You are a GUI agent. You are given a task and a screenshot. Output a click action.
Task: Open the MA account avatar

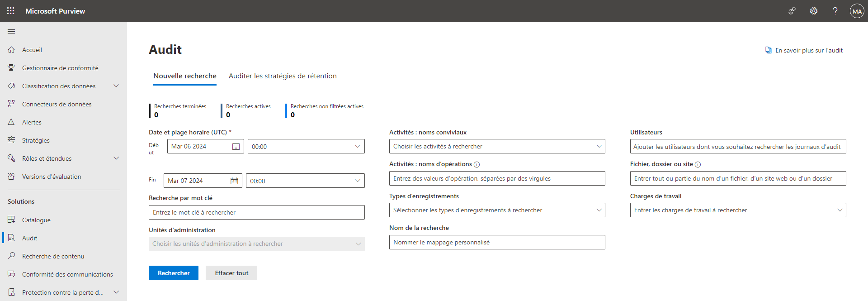tap(857, 11)
